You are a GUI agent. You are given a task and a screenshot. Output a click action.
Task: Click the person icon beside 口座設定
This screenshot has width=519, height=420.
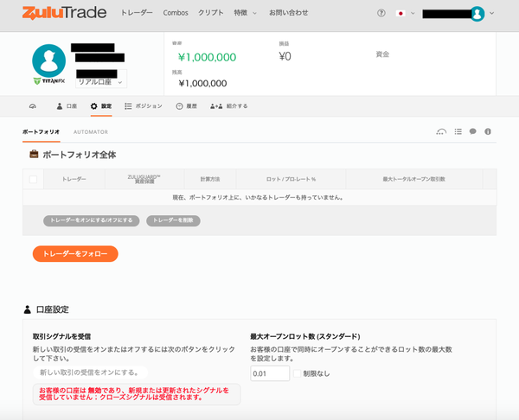click(28, 309)
